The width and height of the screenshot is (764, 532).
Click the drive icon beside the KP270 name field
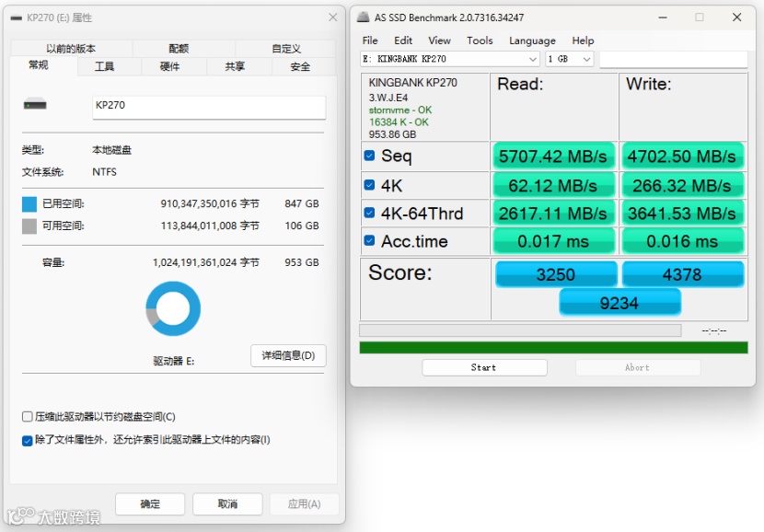pos(35,104)
